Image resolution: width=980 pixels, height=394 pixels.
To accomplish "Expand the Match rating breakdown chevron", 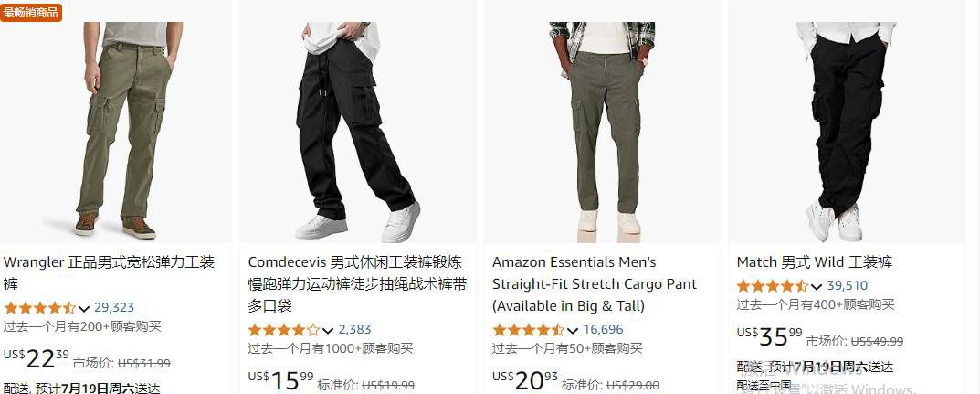I will pyautogui.click(x=817, y=286).
